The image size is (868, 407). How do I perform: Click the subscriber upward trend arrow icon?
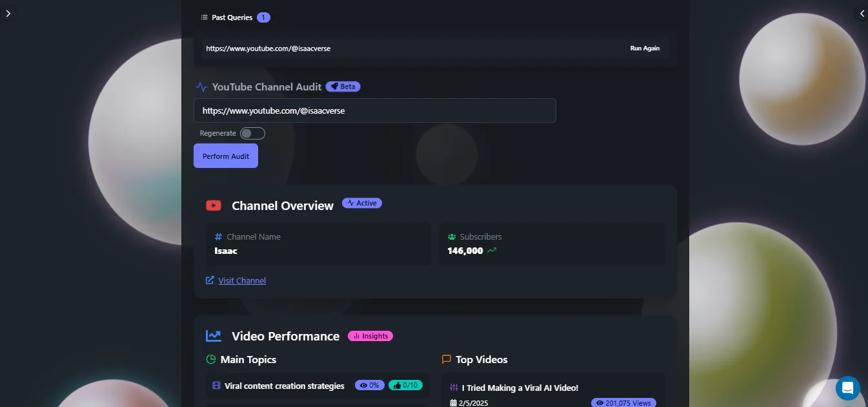coord(492,251)
